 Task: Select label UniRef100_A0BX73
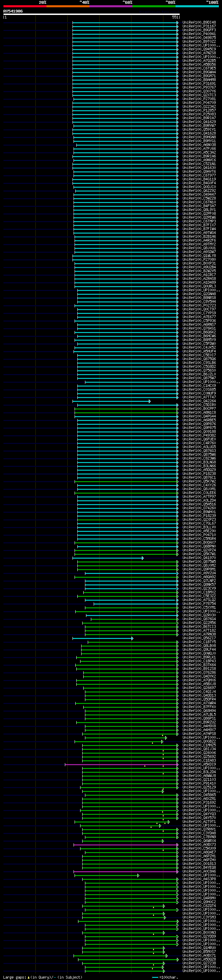coord(199,844)
